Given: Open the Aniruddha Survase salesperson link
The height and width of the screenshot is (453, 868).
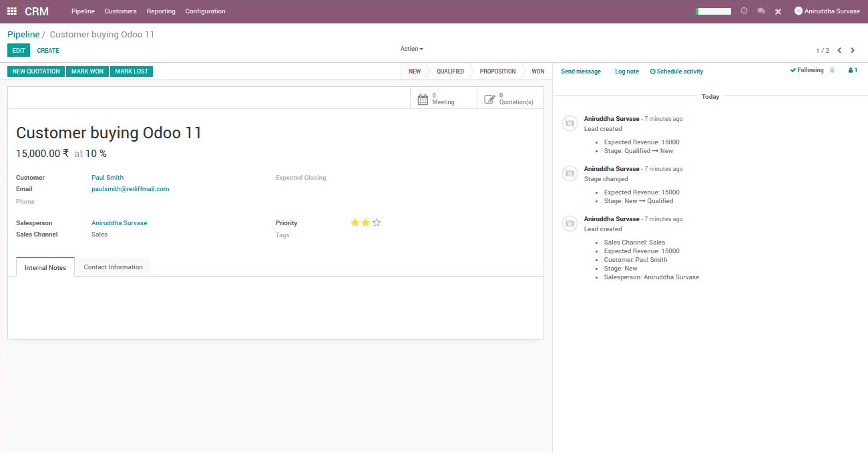Looking at the screenshot, I should (x=119, y=223).
